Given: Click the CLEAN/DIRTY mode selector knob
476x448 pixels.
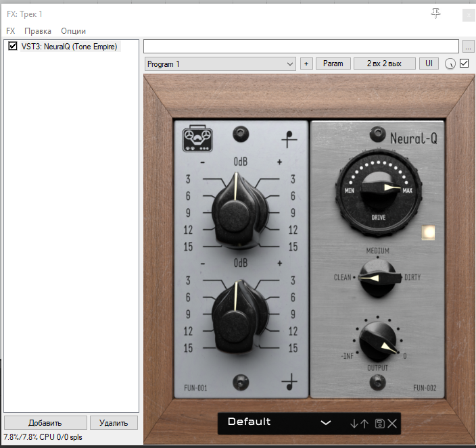Looking at the screenshot, I should [x=378, y=278].
